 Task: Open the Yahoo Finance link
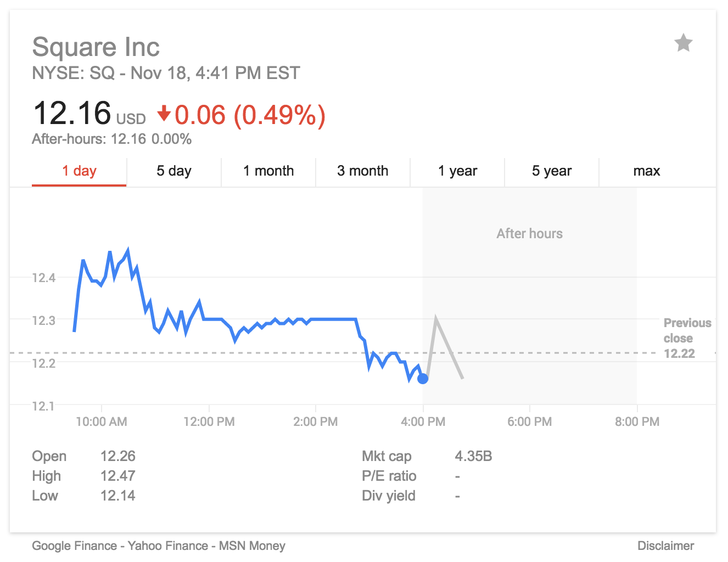point(167,546)
